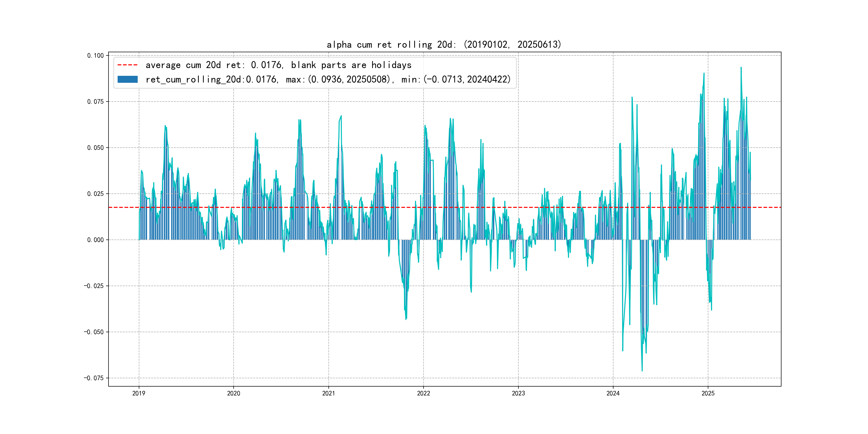Click the 0.050 y-axis tick label
This screenshot has width=868, height=434.
[95, 148]
